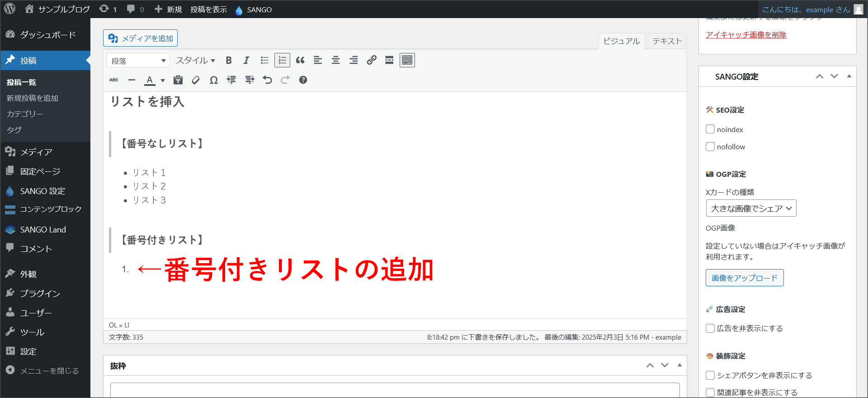
Task: Undo the last edit
Action: [267, 80]
